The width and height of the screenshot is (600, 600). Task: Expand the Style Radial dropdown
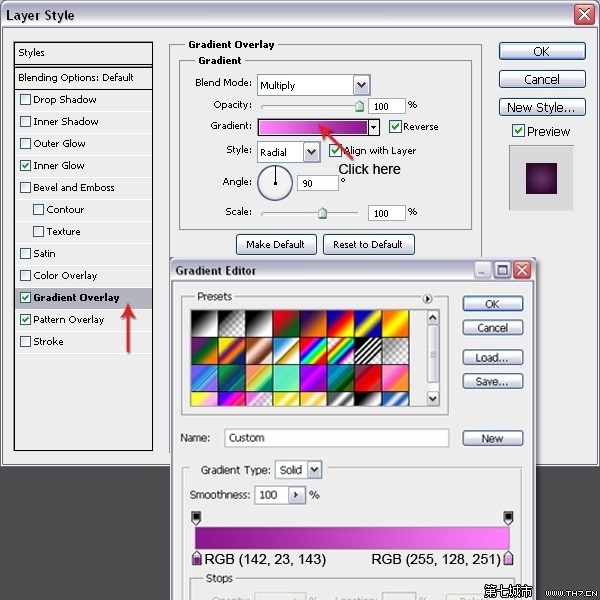311,152
